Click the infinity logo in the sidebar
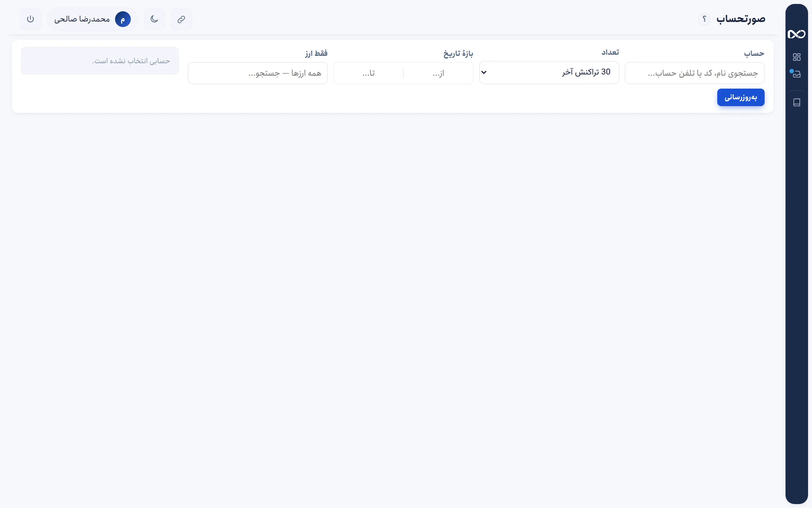The height and width of the screenshot is (508, 812). pyautogui.click(x=796, y=34)
